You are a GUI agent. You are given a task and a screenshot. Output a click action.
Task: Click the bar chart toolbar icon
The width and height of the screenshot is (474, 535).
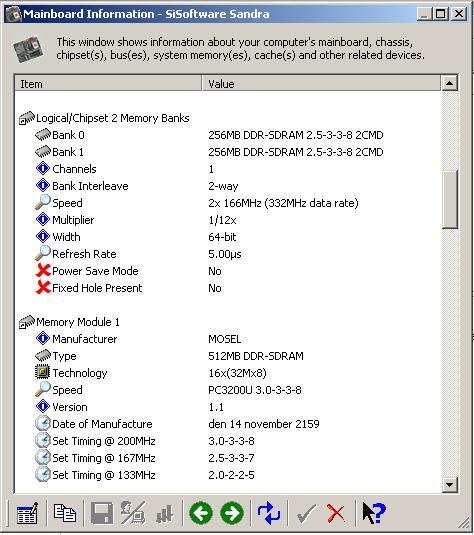tap(165, 514)
